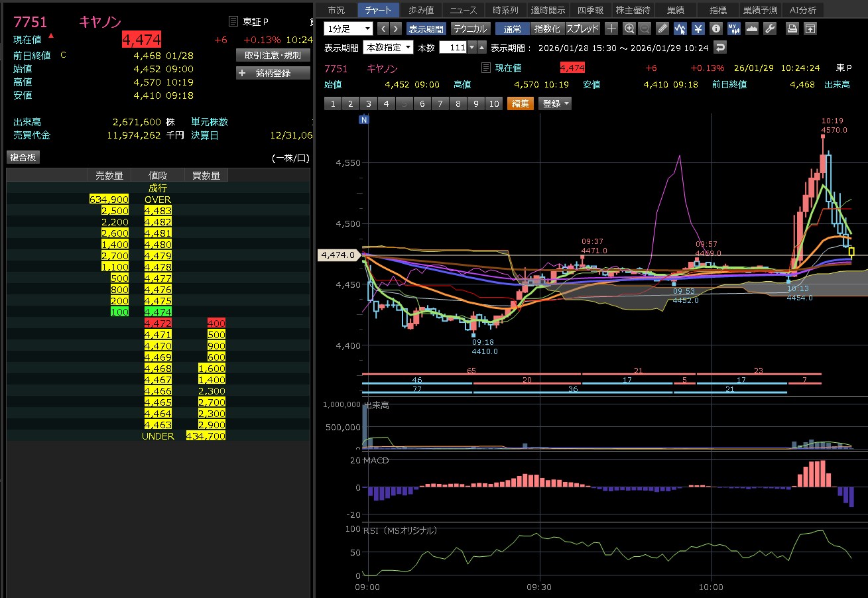
Task: Click the crosshair cursor icon in chart toolbar
Action: tap(611, 29)
